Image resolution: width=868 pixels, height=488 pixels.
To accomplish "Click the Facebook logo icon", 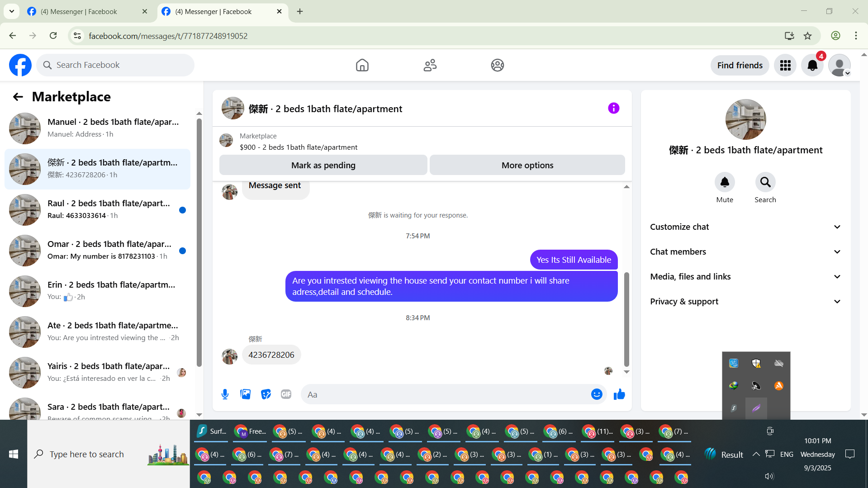I will (20, 65).
